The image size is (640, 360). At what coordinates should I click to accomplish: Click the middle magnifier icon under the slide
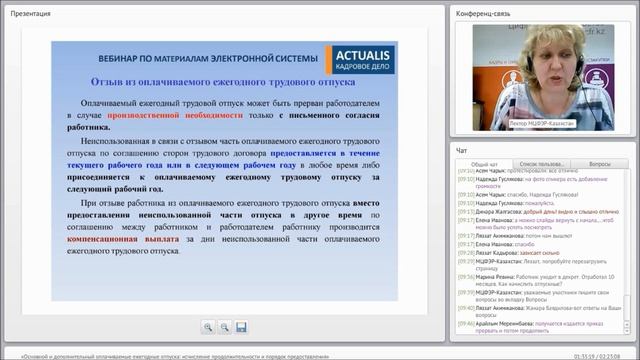tap(224, 327)
